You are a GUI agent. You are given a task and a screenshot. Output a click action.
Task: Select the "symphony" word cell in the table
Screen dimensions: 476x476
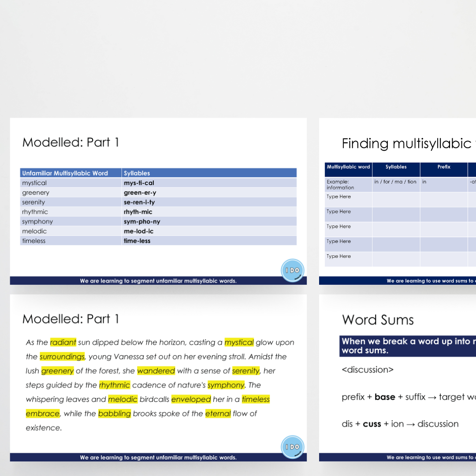37,222
